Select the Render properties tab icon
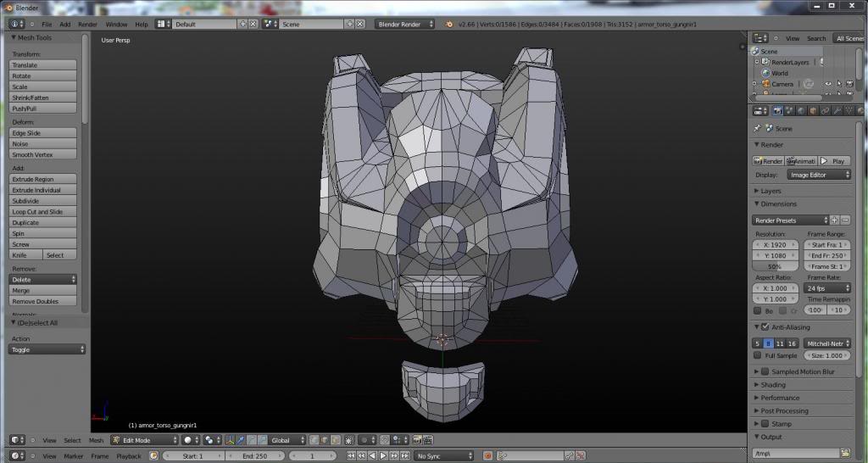The width and height of the screenshot is (868, 463). click(777, 111)
